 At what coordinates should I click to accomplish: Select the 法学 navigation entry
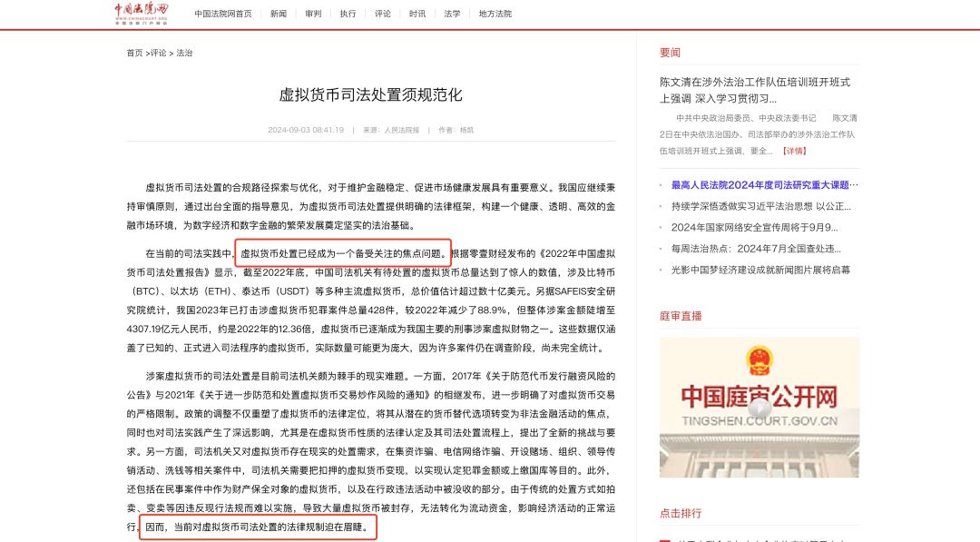(451, 14)
